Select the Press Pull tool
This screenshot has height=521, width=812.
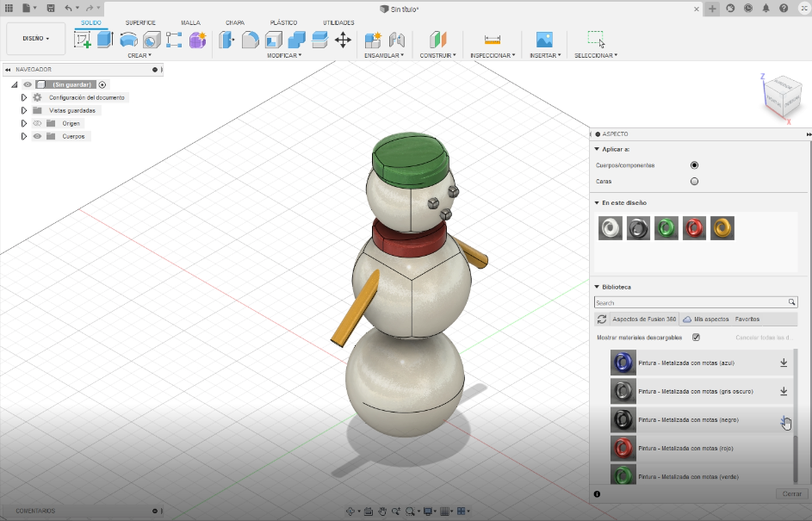point(226,40)
